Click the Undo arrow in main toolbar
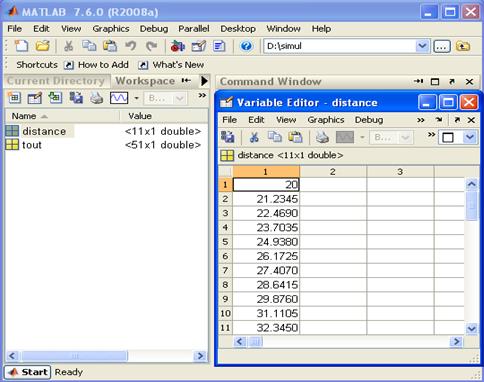 131,46
